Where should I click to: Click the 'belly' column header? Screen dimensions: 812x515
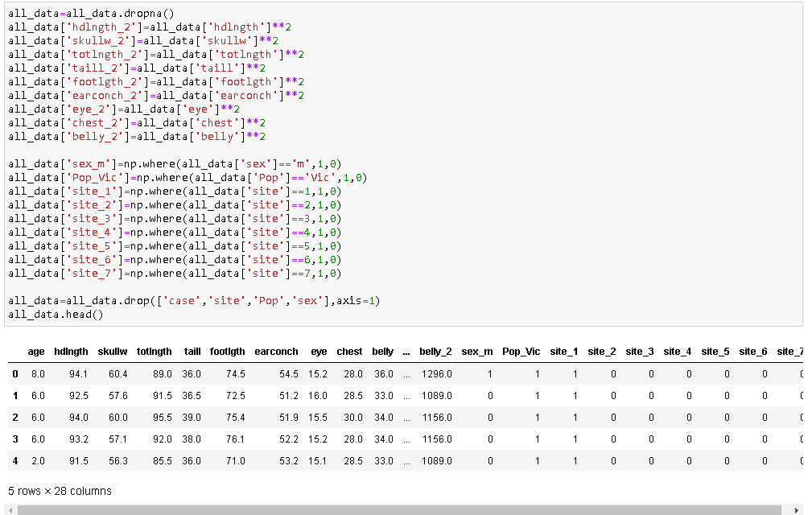point(383,352)
